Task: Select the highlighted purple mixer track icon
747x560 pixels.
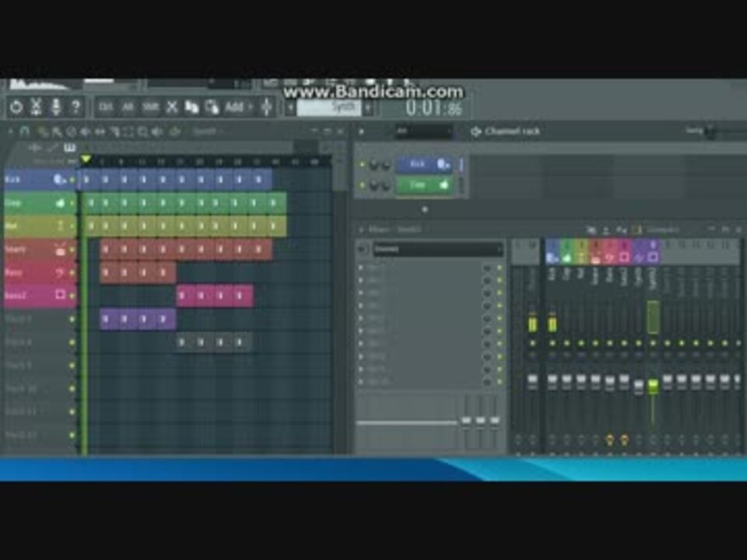Action: point(653,257)
